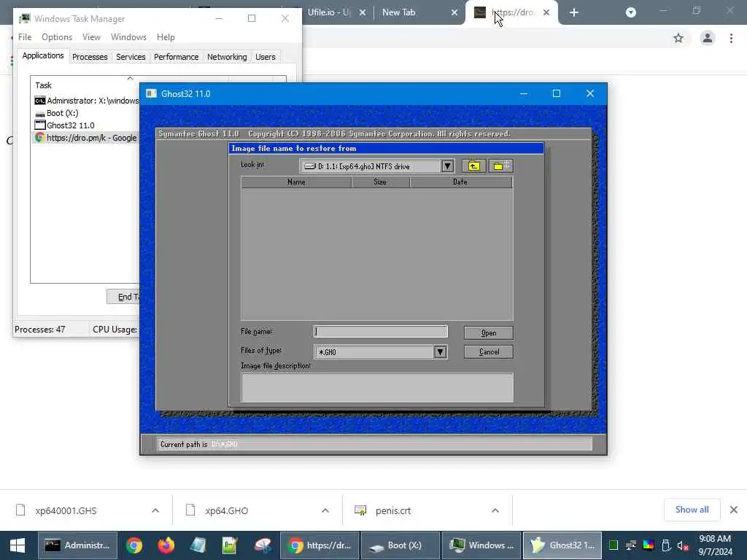Image resolution: width=747 pixels, height=560 pixels.
Task: Switch to Ghost32 taskbar button
Action: tap(562, 545)
